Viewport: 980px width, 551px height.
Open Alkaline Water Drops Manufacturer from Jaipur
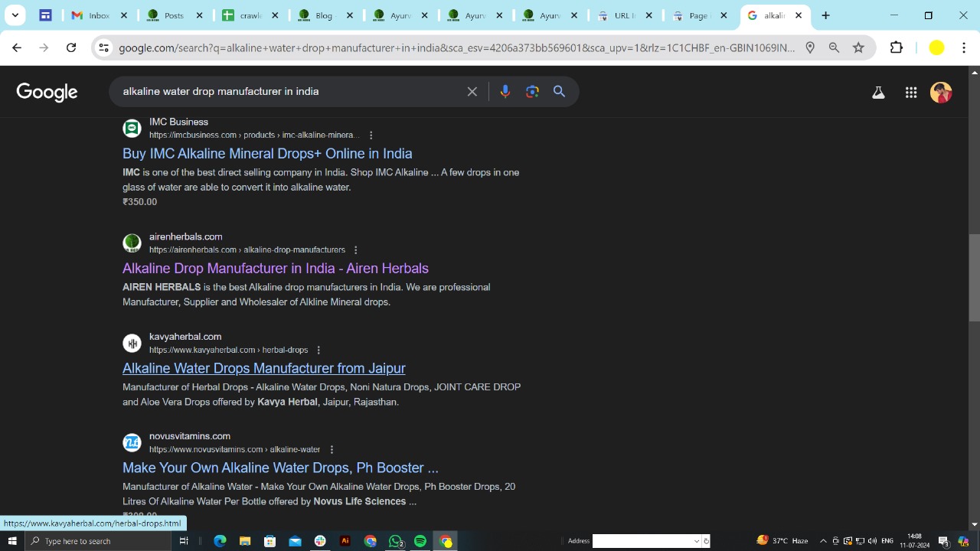point(264,368)
